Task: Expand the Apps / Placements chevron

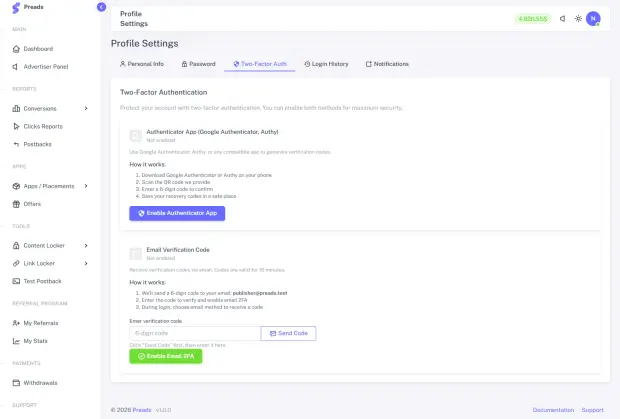Action: (x=86, y=186)
